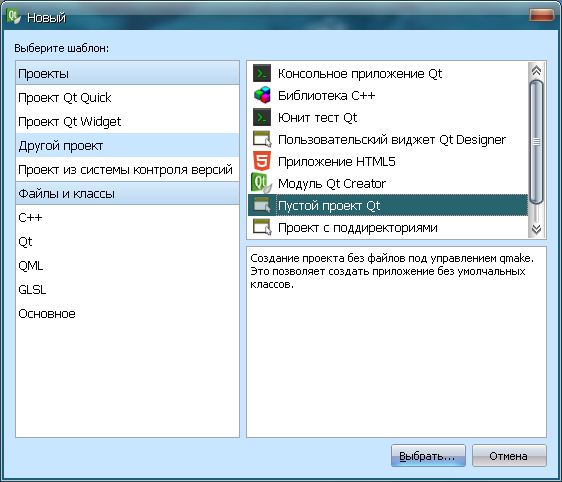Click the subdirectories project icon
This screenshot has height=482, width=562.
click(x=262, y=227)
